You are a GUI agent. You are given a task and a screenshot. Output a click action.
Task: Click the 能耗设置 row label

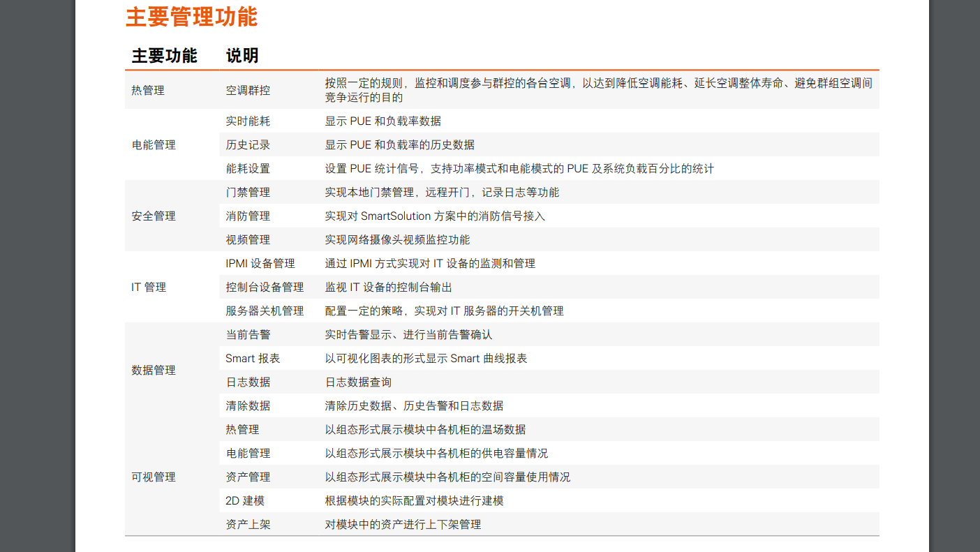pos(248,168)
